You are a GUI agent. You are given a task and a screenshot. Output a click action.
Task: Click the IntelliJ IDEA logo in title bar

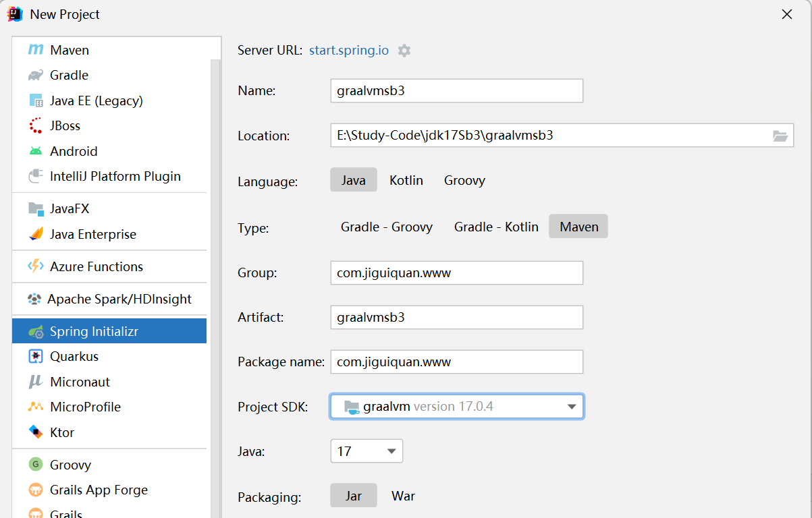point(15,14)
